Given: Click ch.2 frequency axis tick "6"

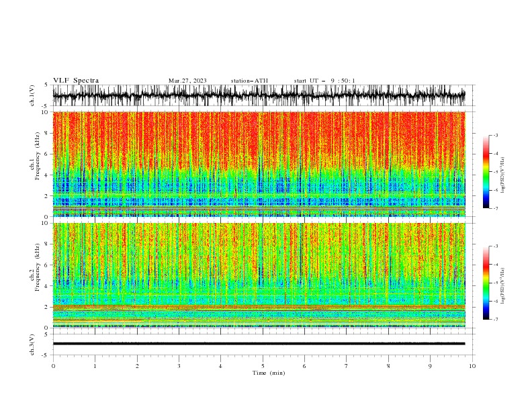Looking at the screenshot, I should click(x=47, y=265).
